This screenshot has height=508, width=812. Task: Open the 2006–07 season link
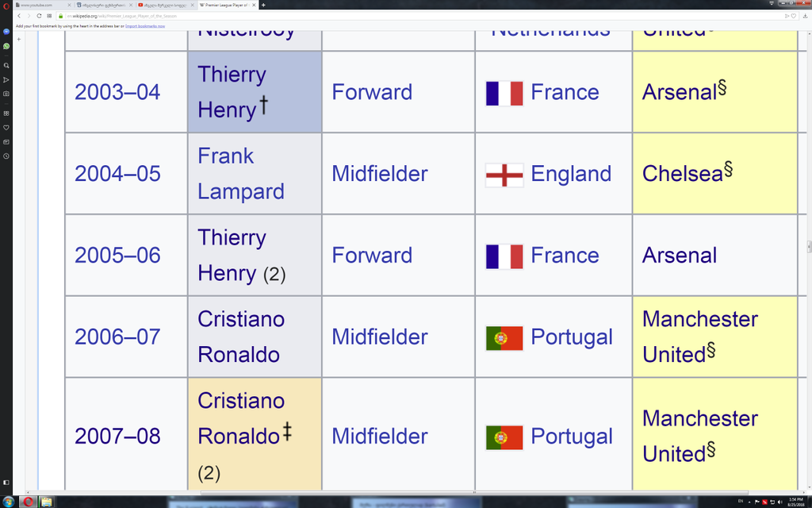coord(117,337)
